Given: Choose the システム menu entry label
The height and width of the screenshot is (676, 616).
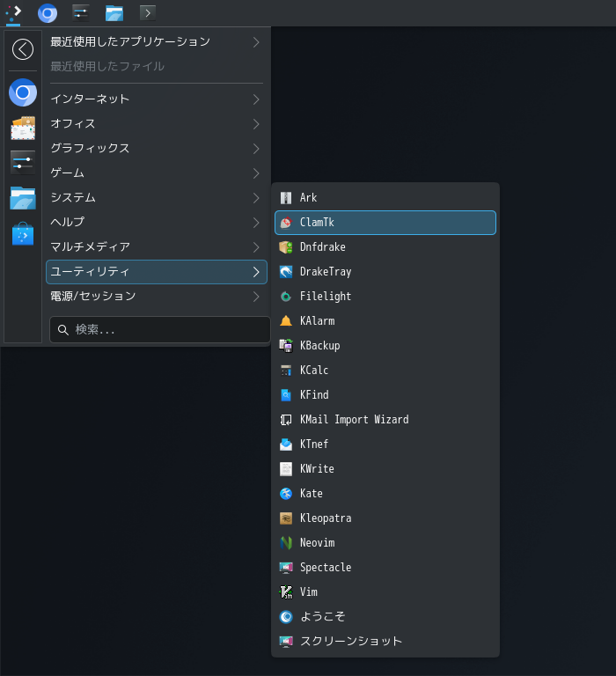Looking at the screenshot, I should (x=73, y=197).
